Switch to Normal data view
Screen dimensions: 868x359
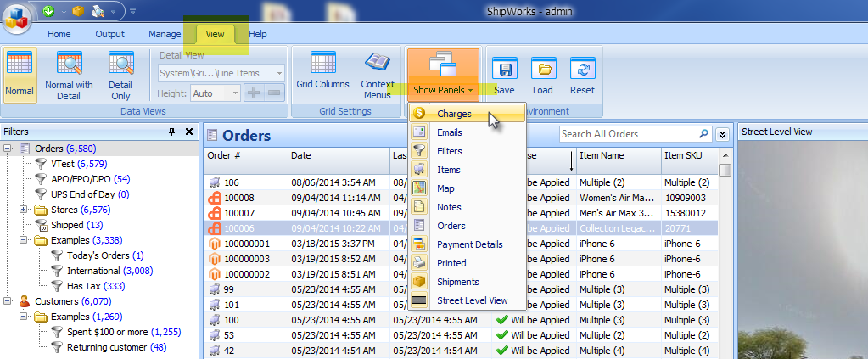tap(20, 75)
